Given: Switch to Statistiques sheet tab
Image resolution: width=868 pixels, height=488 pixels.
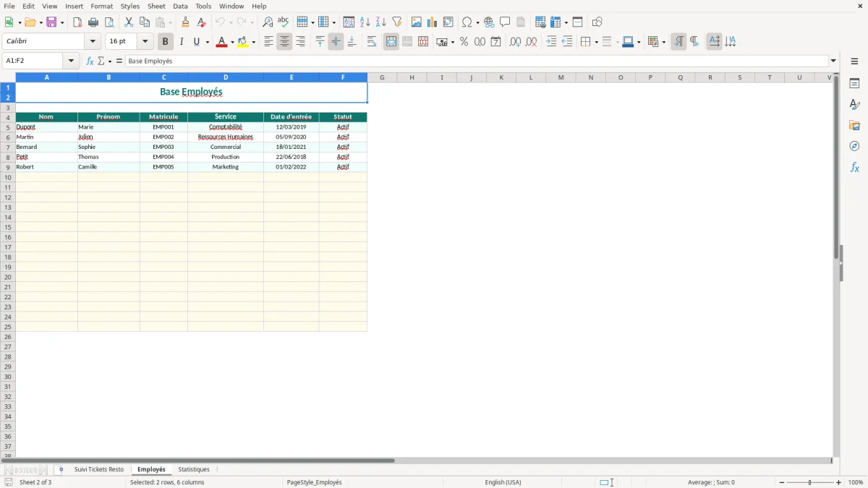Looking at the screenshot, I should point(194,470).
